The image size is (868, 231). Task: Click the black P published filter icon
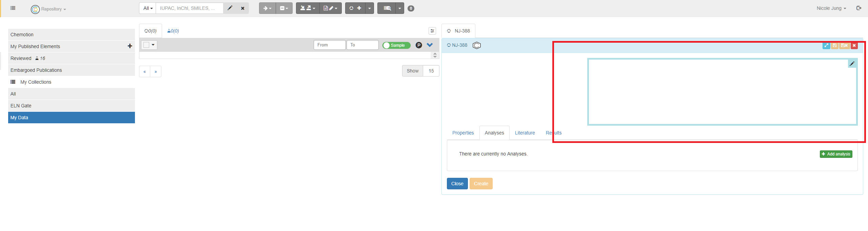(x=419, y=45)
